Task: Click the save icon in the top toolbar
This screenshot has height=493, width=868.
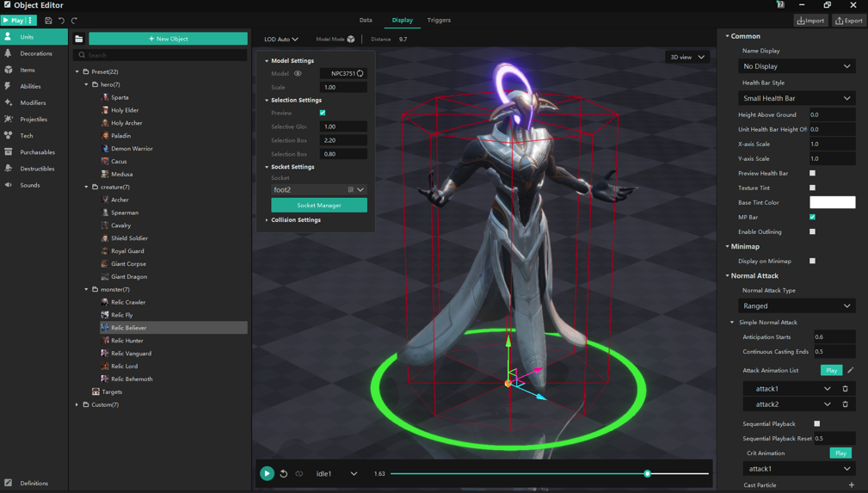Action: pos(48,21)
